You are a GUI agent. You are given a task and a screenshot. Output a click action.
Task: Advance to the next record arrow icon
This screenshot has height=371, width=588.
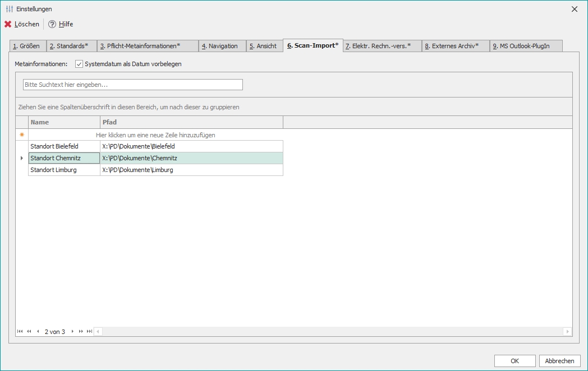(73, 331)
